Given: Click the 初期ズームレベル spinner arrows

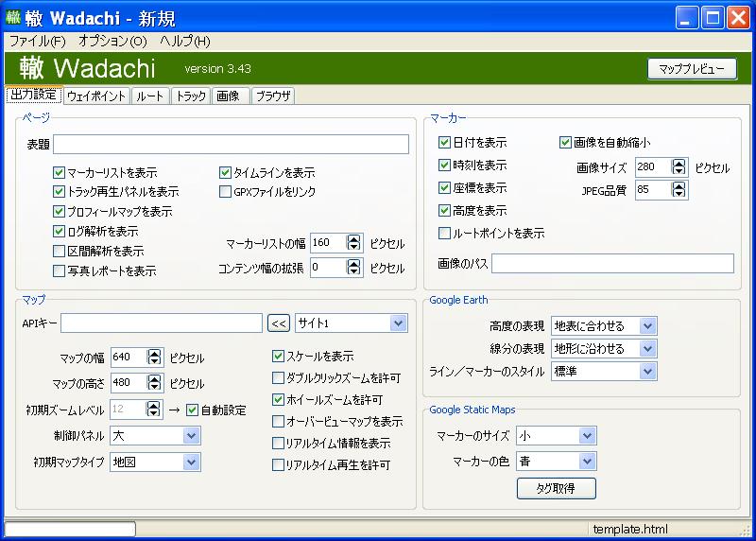Looking at the screenshot, I should (x=153, y=410).
